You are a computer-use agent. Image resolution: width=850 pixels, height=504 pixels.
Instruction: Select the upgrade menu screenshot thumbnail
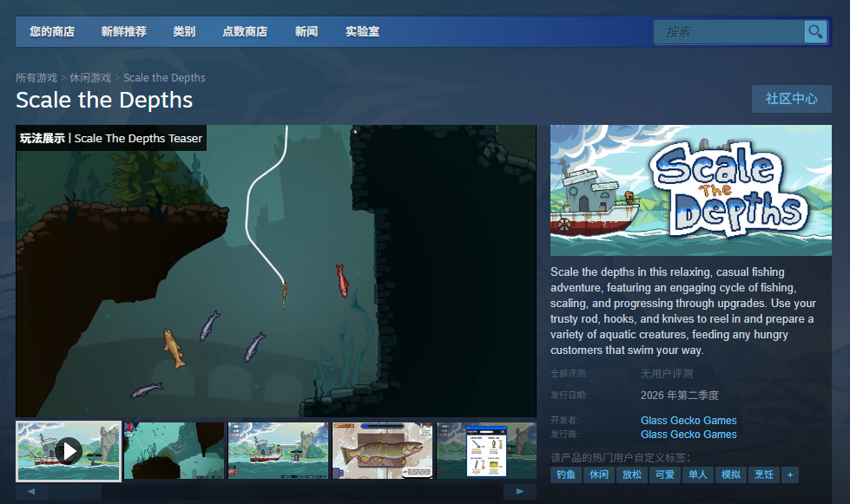[x=486, y=451]
